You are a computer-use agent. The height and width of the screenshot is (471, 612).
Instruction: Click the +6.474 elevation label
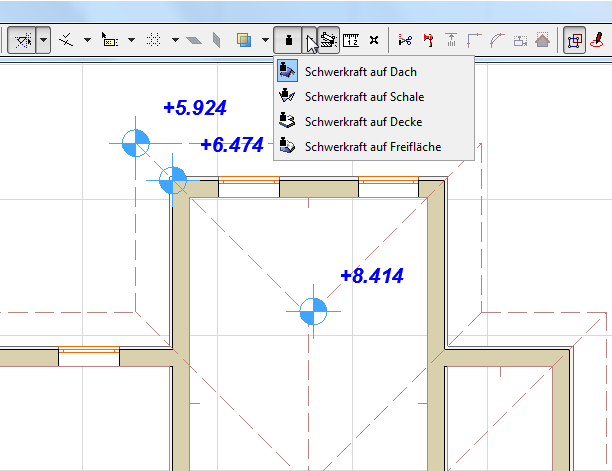232,145
